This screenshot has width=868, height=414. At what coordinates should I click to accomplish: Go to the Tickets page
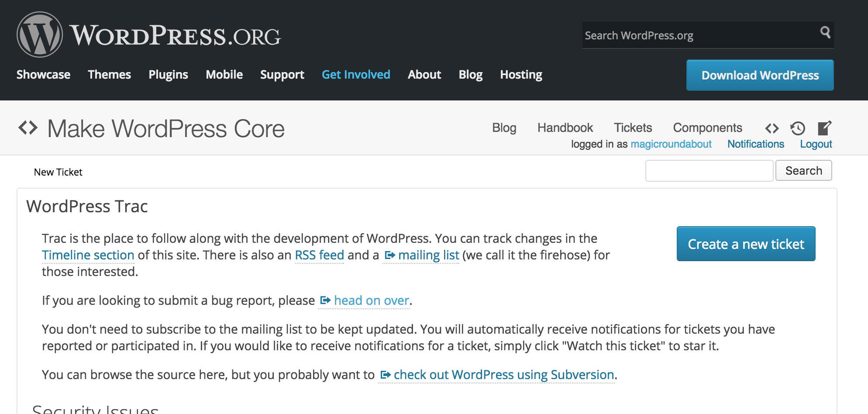point(633,128)
